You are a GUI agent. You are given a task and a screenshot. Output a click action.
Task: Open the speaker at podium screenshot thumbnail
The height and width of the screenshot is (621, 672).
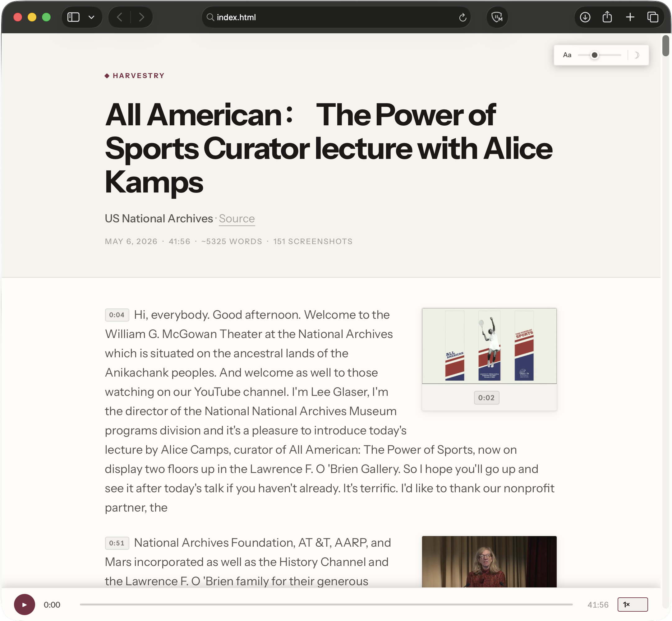click(489, 562)
